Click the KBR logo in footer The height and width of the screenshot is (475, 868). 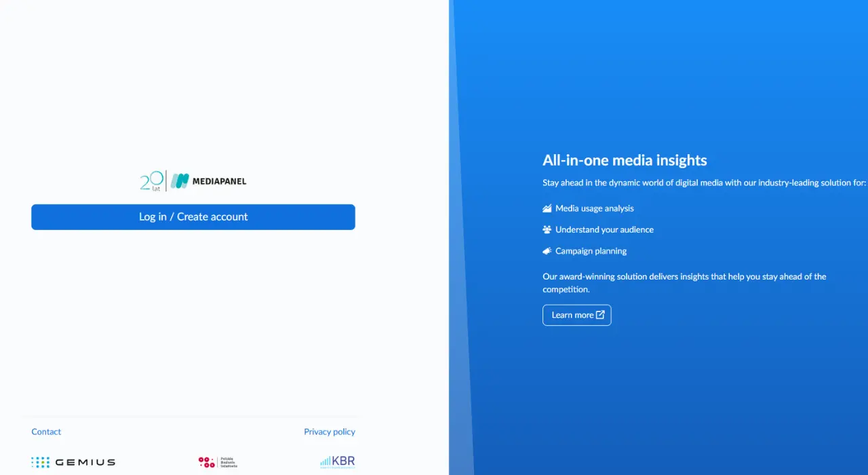point(338,462)
